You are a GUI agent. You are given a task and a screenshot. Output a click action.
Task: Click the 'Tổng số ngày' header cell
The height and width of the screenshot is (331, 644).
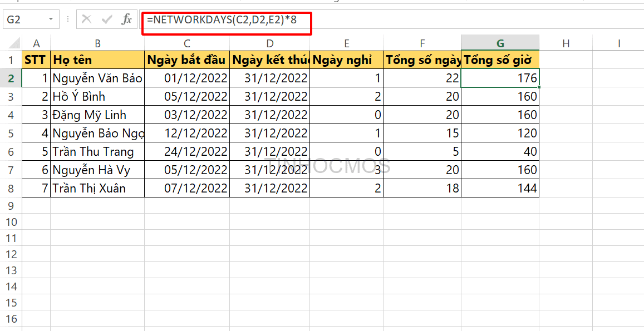pos(422,60)
